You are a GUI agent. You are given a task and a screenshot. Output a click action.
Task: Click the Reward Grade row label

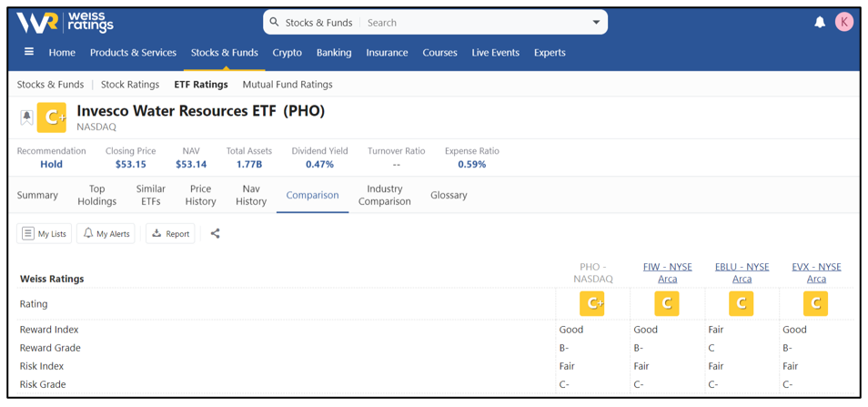pos(50,348)
